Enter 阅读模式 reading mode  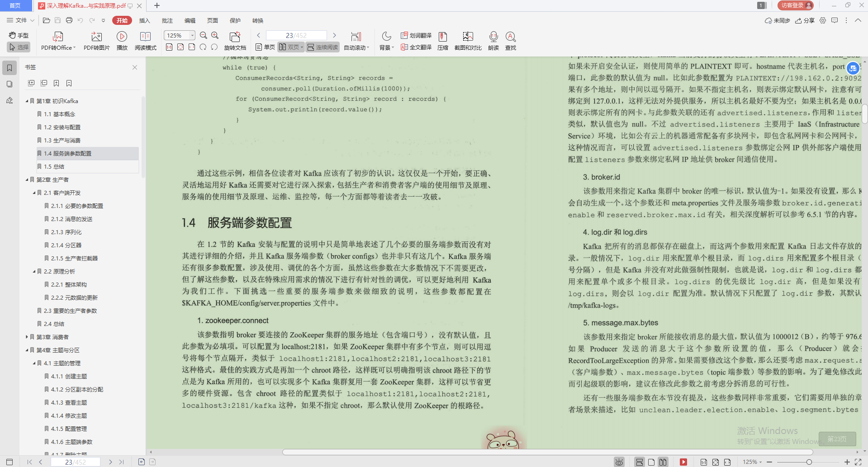(x=145, y=40)
